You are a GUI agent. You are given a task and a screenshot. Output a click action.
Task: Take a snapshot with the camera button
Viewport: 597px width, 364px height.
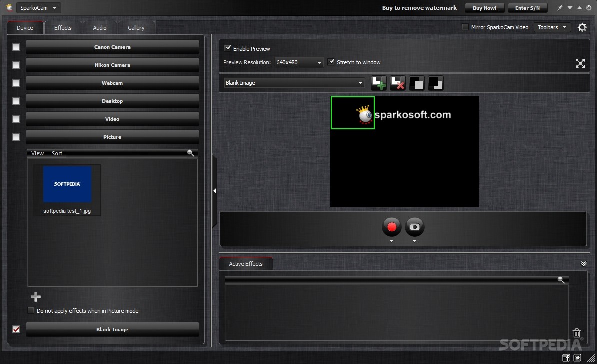415,227
